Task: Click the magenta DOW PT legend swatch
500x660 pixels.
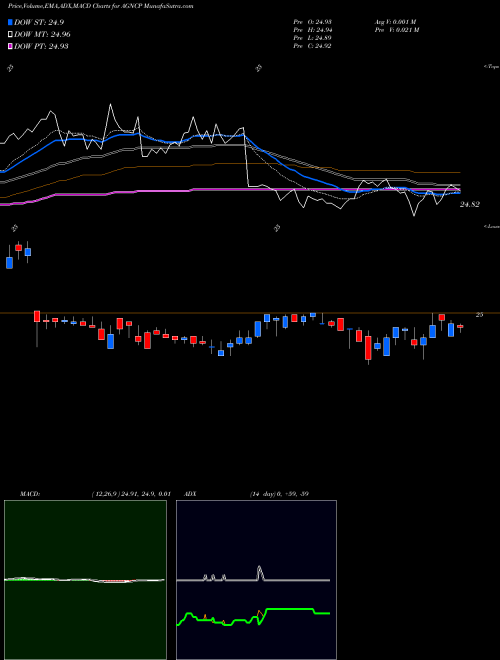Action: (10, 46)
